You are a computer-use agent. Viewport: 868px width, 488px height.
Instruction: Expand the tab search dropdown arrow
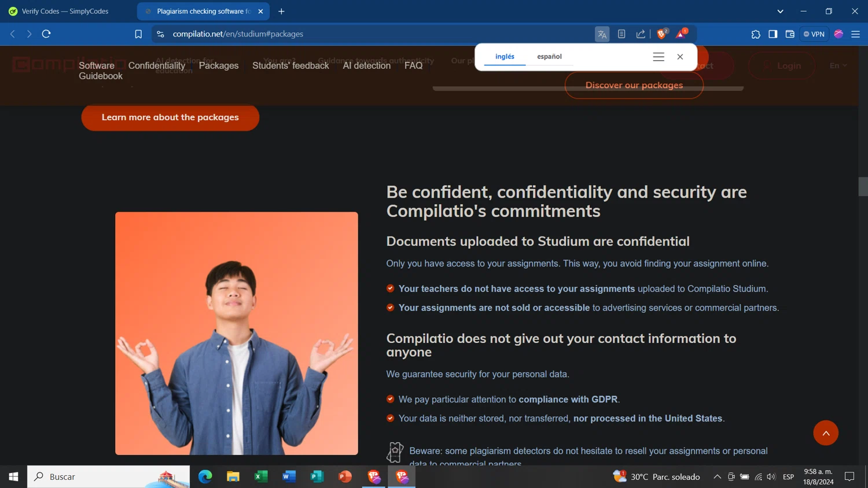click(x=780, y=11)
